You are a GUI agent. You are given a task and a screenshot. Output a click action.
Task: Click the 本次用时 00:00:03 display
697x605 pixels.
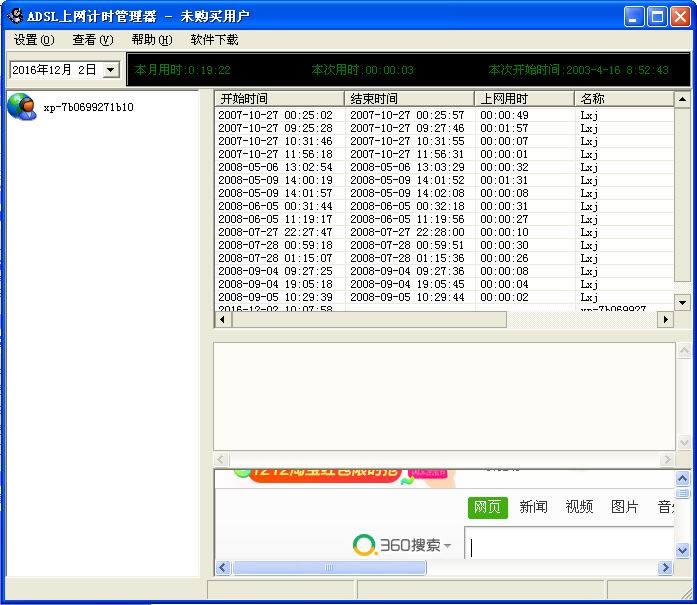tap(363, 70)
